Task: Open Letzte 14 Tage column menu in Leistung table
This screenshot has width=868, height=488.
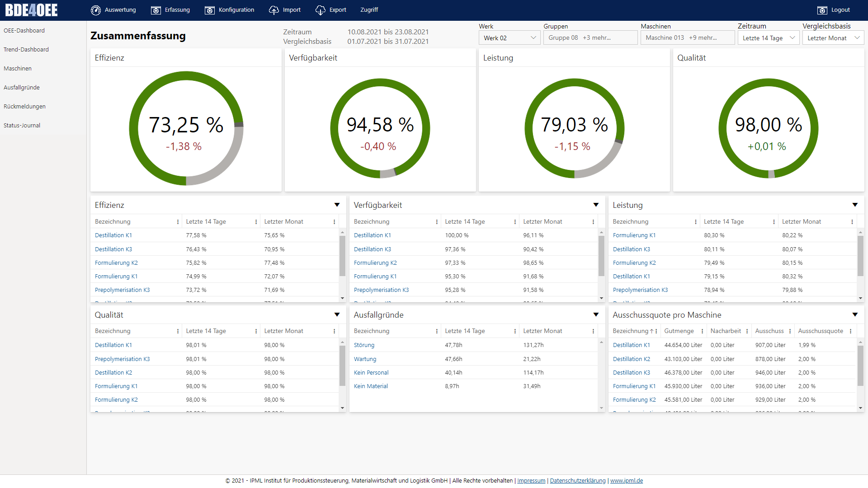Action: pos(774,222)
